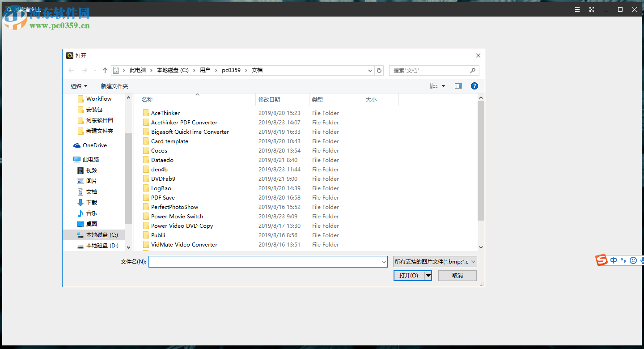Change the view layout icon
Viewport: 644px width, 349px height.
click(434, 86)
